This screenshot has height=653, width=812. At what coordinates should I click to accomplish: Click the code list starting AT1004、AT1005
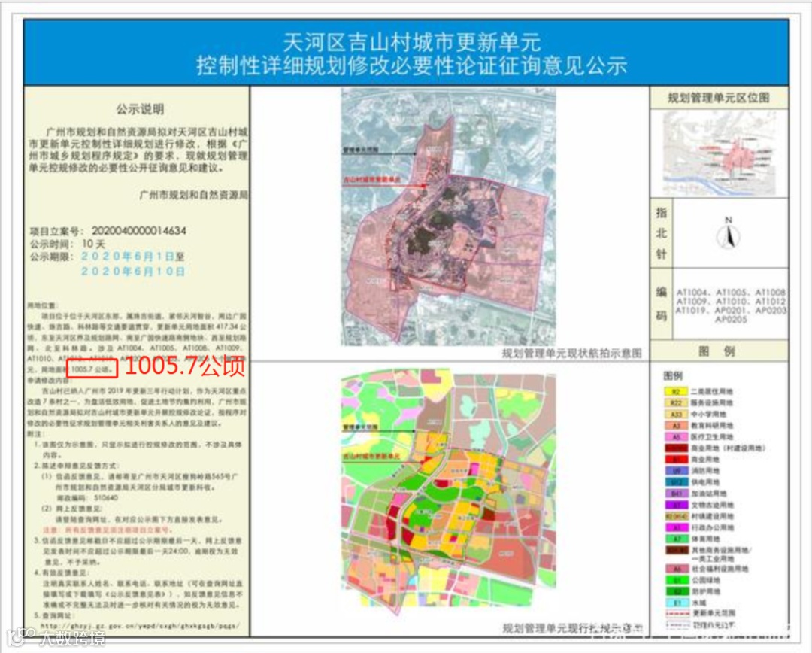[731, 305]
